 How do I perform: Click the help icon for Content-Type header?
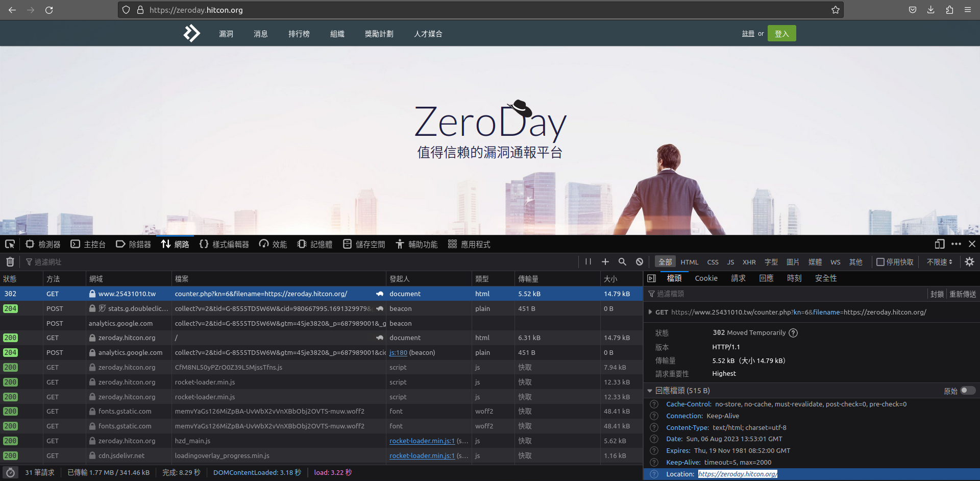point(654,428)
